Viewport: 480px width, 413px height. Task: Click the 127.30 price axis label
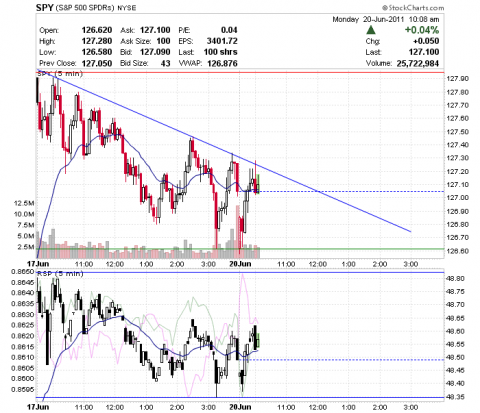(457, 158)
